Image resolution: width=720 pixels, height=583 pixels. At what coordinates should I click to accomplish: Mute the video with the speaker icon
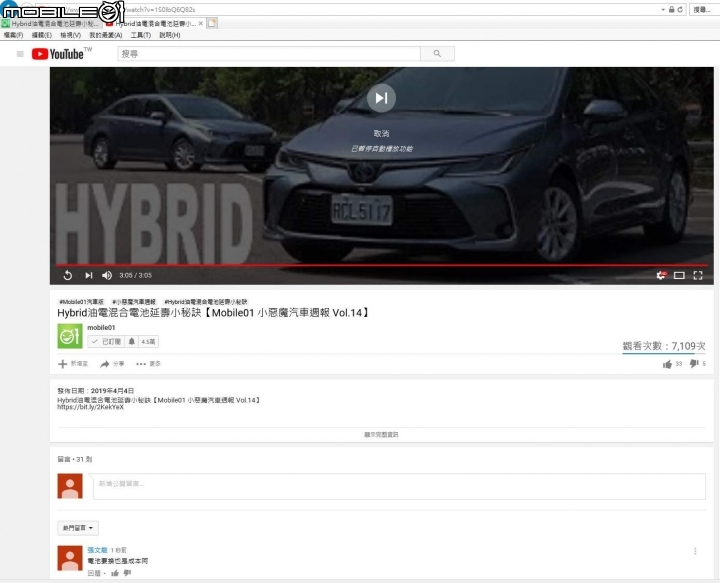107,275
